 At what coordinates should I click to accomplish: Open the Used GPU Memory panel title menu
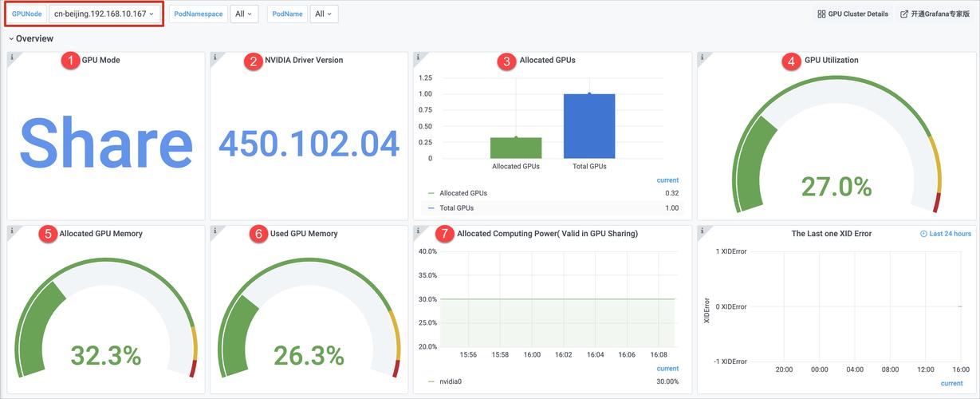tap(304, 234)
